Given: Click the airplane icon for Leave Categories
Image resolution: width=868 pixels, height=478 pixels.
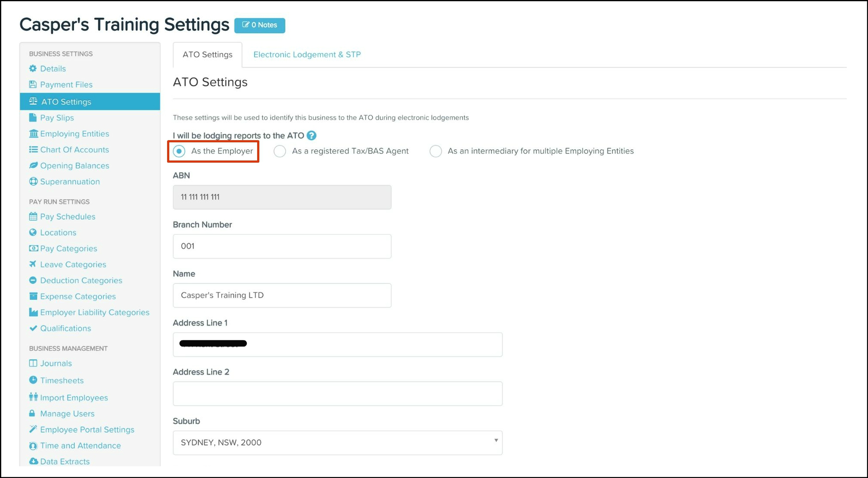Looking at the screenshot, I should pos(33,264).
